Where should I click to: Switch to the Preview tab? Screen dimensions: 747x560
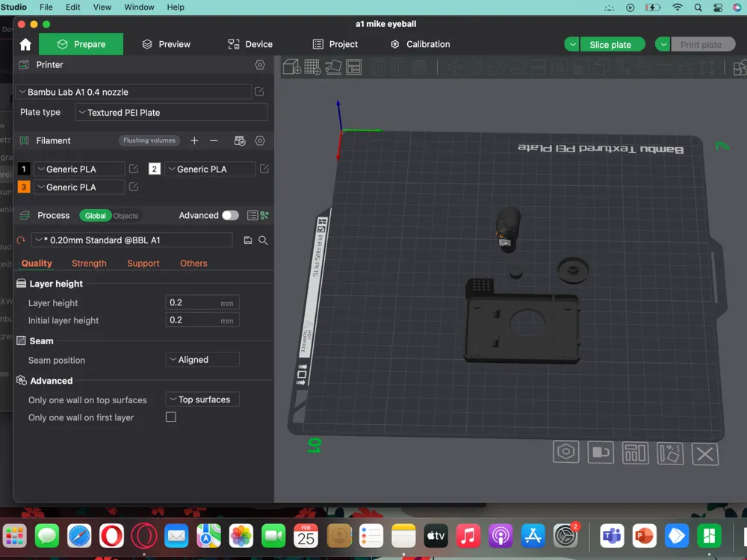click(167, 44)
